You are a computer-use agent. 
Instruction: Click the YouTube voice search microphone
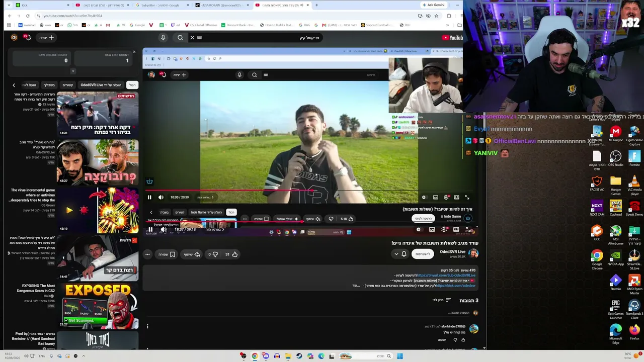click(x=163, y=38)
